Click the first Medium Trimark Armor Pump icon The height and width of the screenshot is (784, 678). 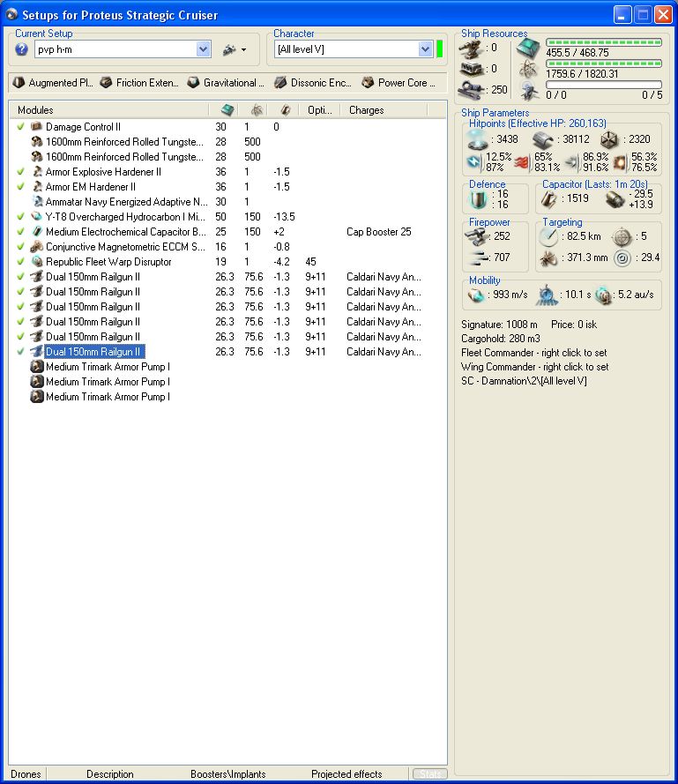tap(36, 367)
